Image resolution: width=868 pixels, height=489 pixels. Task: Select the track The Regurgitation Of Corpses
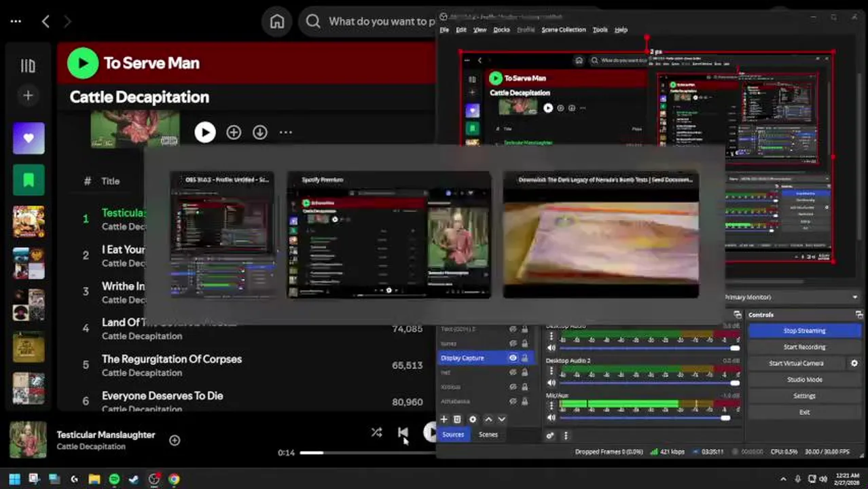[172, 359]
